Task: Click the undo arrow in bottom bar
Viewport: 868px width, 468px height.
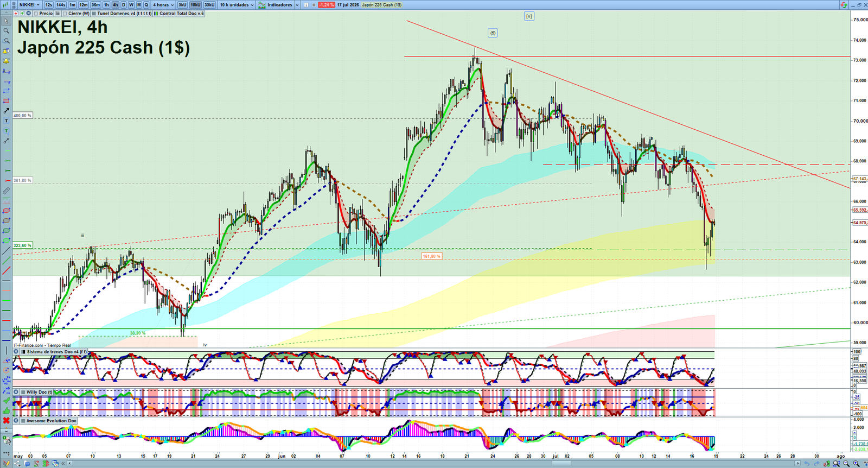Action: (x=807, y=463)
